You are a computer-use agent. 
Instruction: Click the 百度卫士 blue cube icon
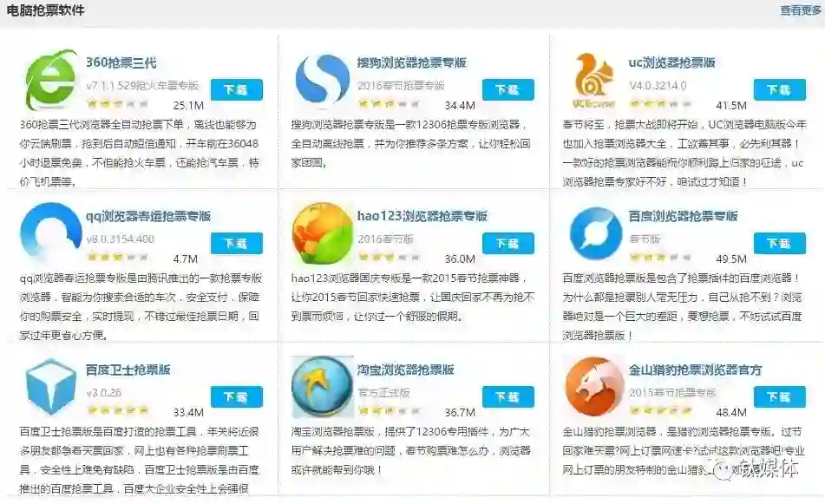pyautogui.click(x=51, y=386)
